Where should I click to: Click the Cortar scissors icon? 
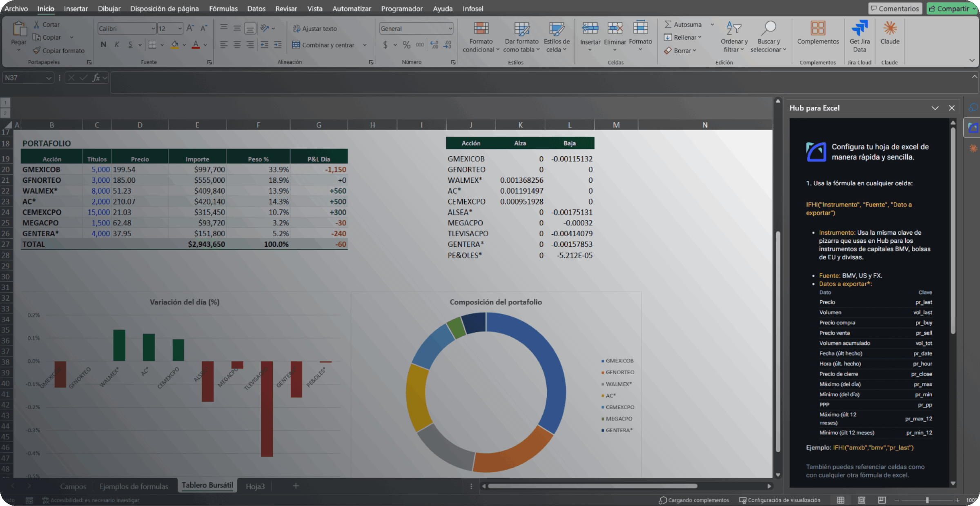click(x=37, y=24)
